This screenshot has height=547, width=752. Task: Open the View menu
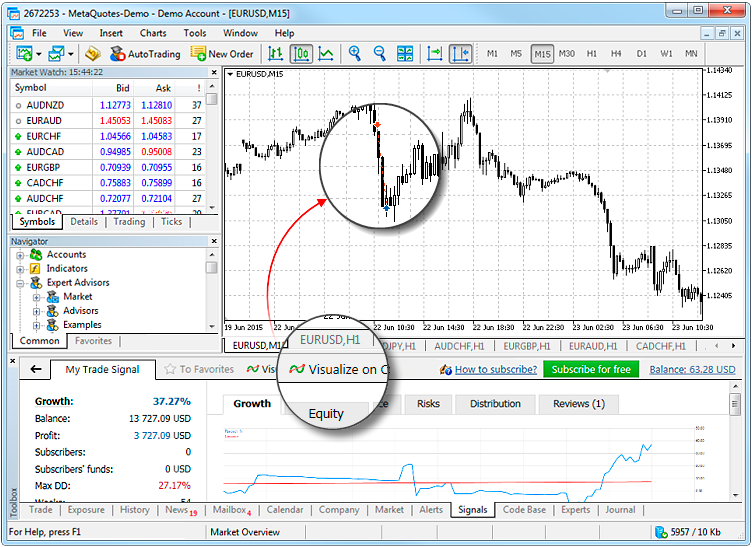coord(73,33)
